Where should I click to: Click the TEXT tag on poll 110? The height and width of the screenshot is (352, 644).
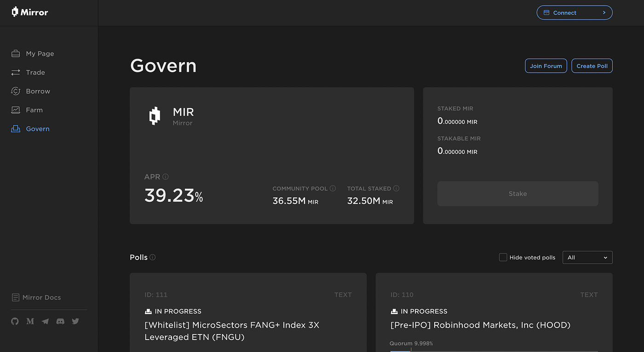point(589,295)
